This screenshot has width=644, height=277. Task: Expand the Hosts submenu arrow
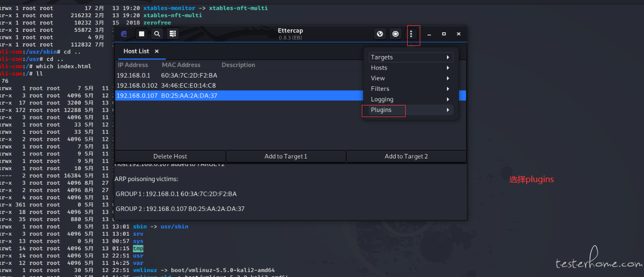tap(447, 68)
